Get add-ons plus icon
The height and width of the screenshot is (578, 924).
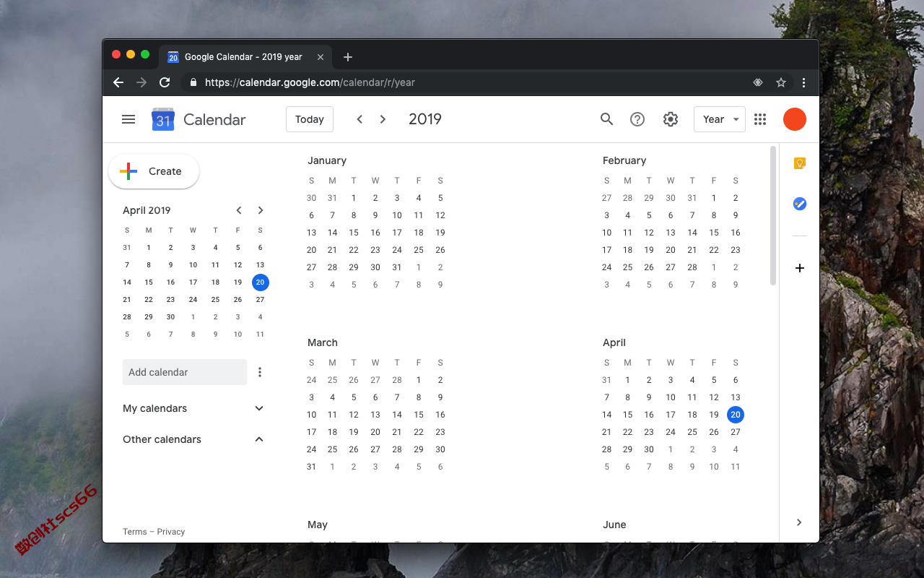pyautogui.click(x=799, y=268)
